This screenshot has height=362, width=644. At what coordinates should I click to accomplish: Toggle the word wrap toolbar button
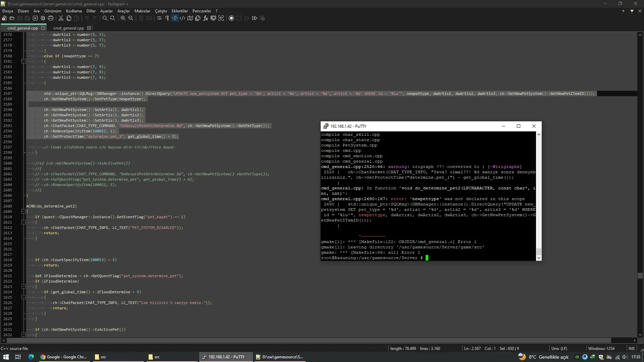159,18
